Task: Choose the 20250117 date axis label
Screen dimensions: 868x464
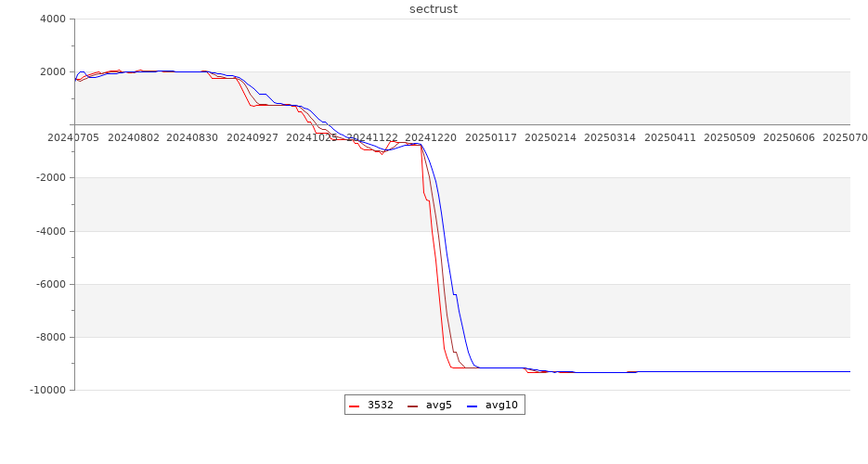Action: [490, 137]
